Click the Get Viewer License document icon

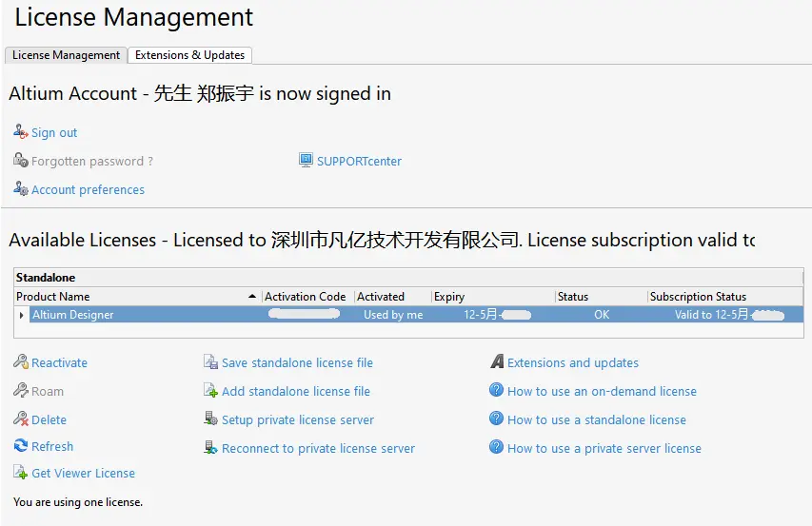(21, 472)
